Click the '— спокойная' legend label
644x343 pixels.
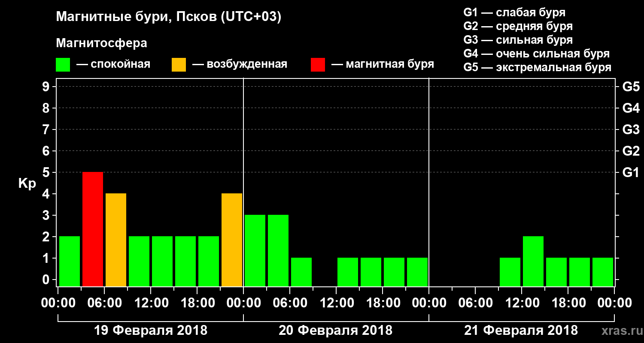[113, 65]
